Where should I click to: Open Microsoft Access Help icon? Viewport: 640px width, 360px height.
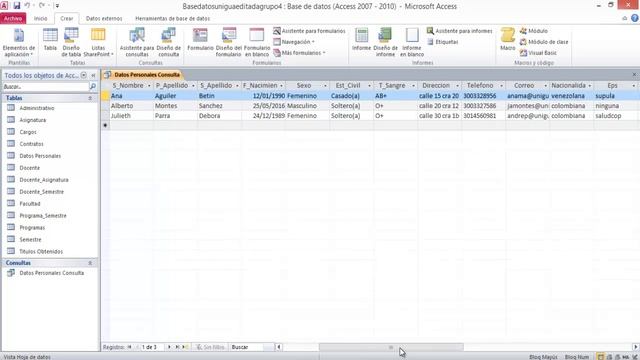coord(635,18)
